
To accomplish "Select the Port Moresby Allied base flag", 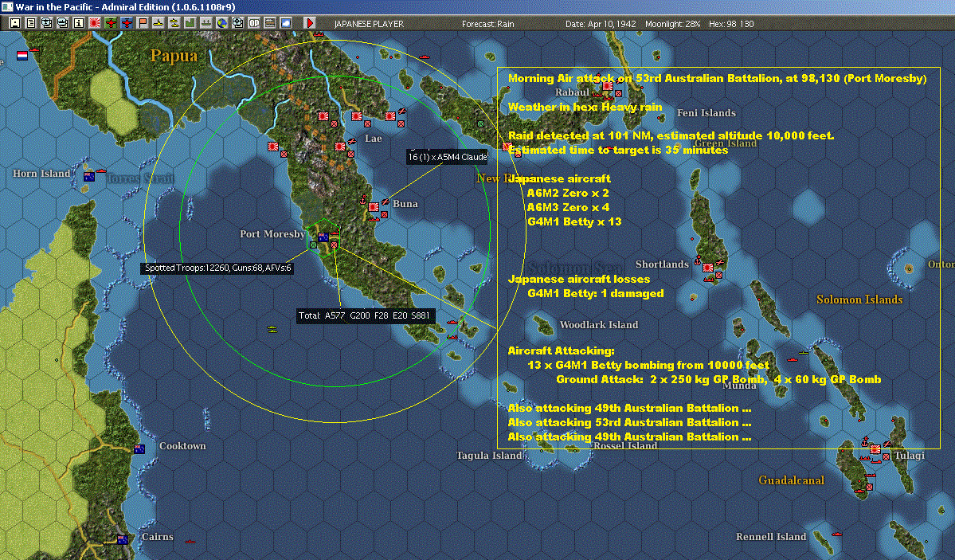I will coord(323,237).
